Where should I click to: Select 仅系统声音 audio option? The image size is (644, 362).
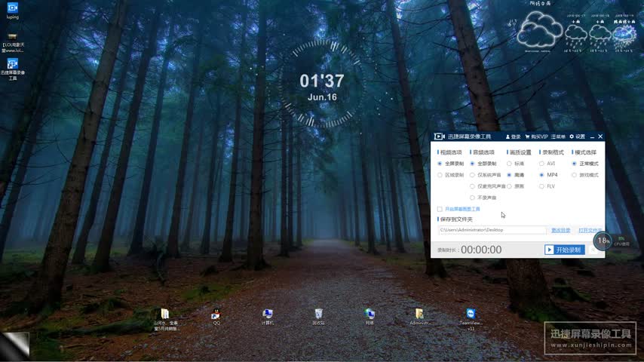[486, 175]
